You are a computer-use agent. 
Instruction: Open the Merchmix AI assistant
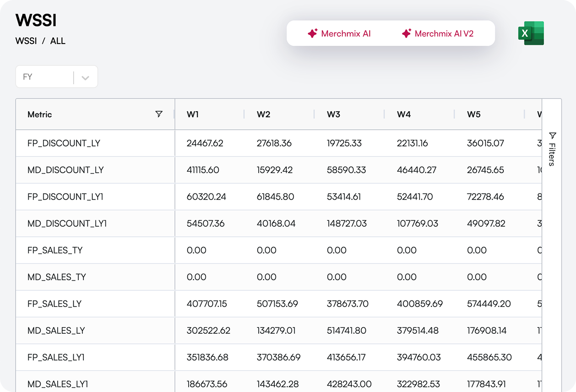[339, 33]
